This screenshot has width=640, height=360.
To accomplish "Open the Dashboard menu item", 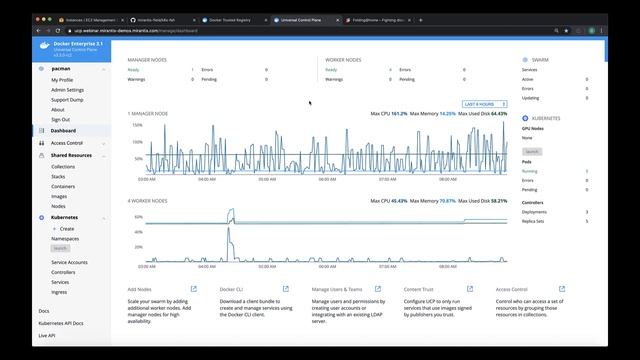I will point(63,131).
